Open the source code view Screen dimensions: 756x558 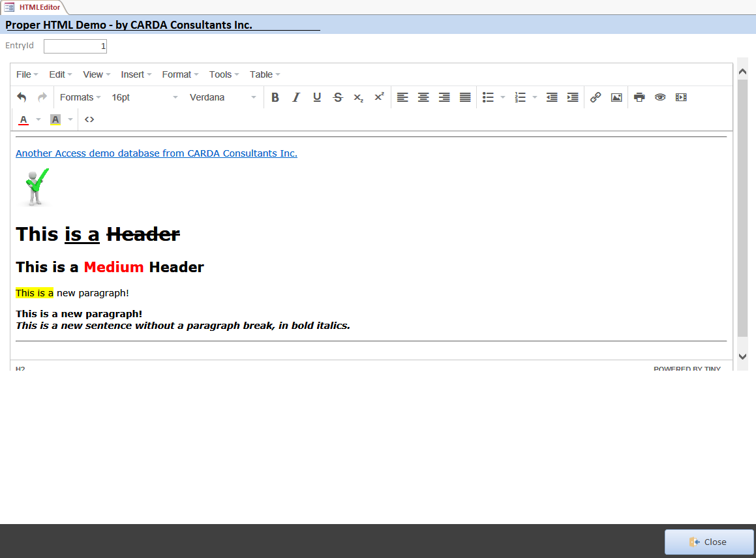click(x=89, y=119)
